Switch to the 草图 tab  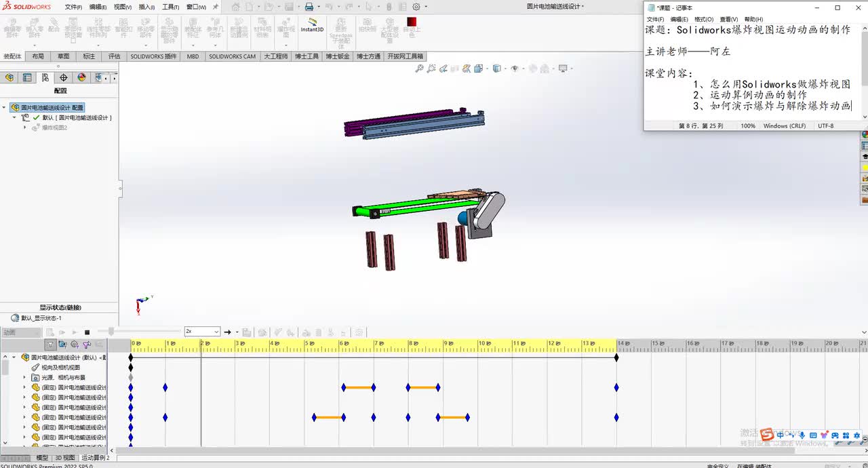tap(63, 56)
